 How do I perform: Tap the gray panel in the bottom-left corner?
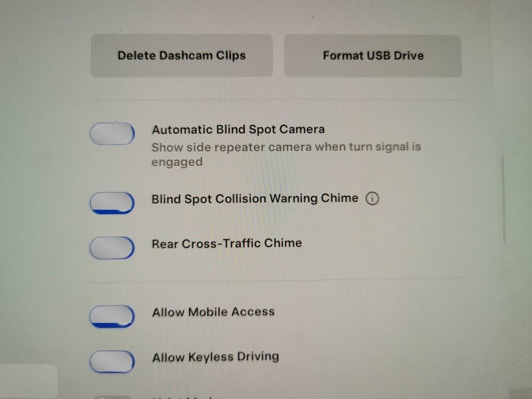[29, 381]
